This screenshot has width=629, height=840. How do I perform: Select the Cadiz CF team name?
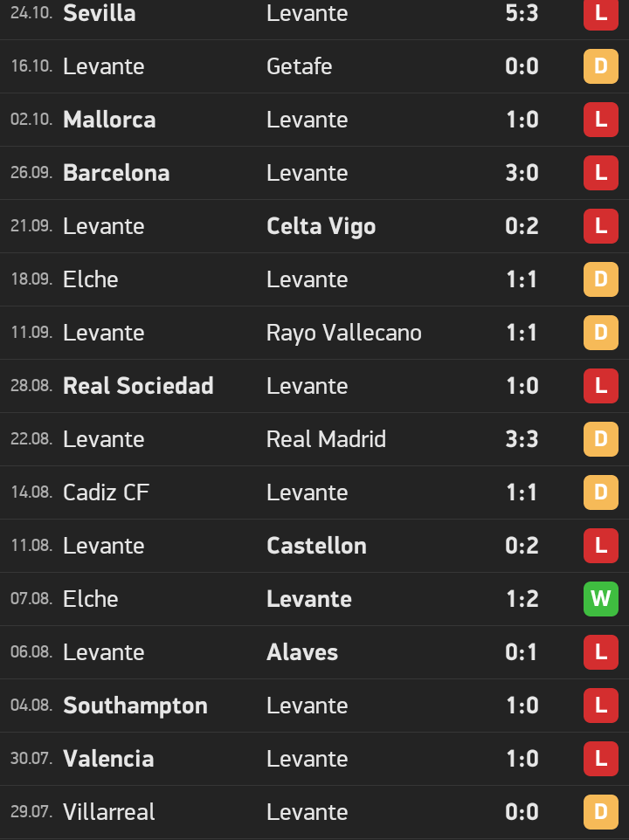[106, 492]
